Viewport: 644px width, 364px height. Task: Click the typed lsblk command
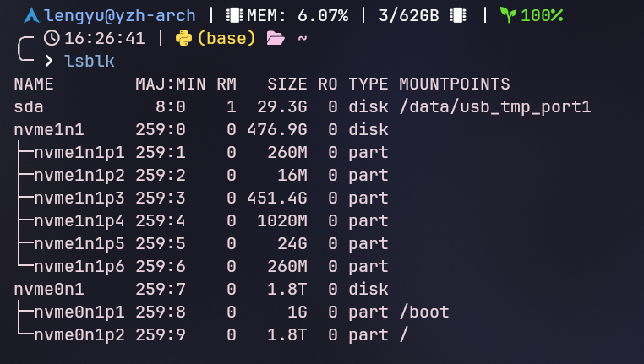(90, 61)
